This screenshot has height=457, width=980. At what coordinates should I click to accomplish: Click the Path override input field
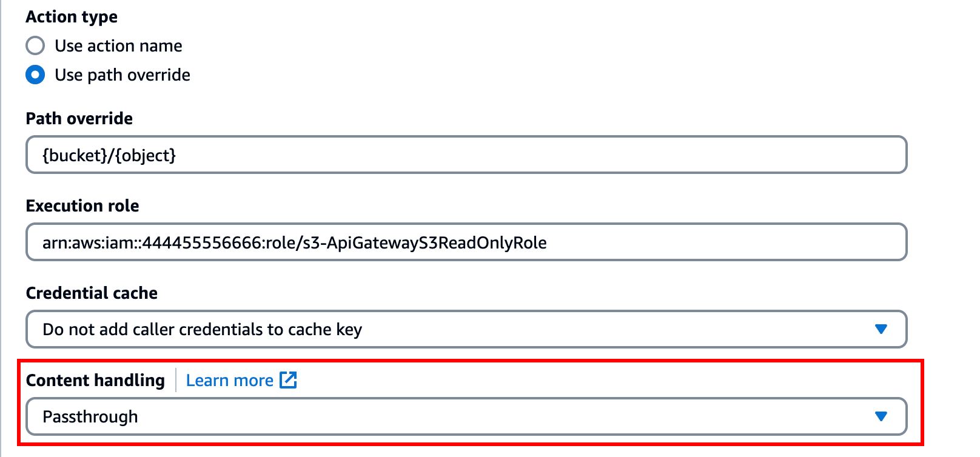coord(466,155)
